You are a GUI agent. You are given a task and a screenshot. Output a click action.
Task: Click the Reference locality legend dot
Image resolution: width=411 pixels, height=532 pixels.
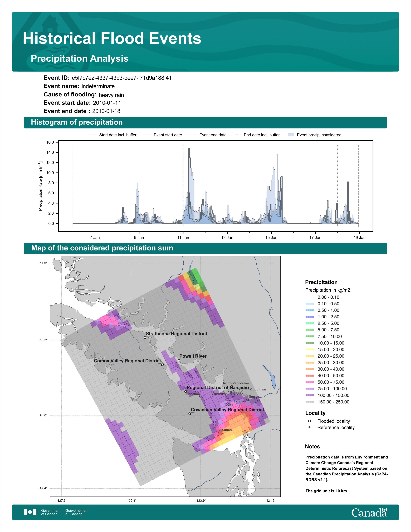(309, 427)
